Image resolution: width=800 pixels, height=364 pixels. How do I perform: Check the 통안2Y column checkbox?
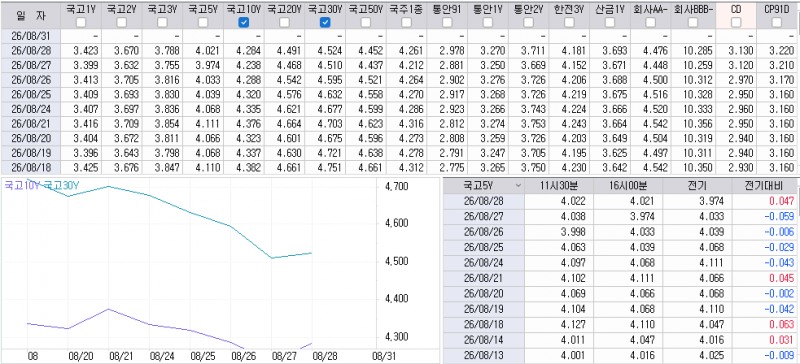[529, 22]
